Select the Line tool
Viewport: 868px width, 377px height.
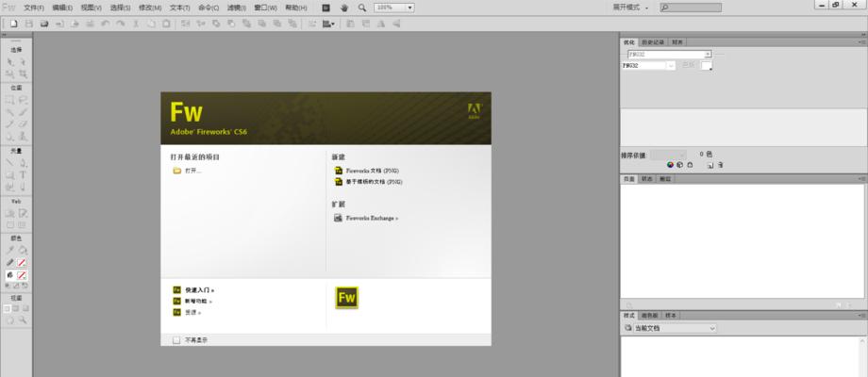point(10,162)
